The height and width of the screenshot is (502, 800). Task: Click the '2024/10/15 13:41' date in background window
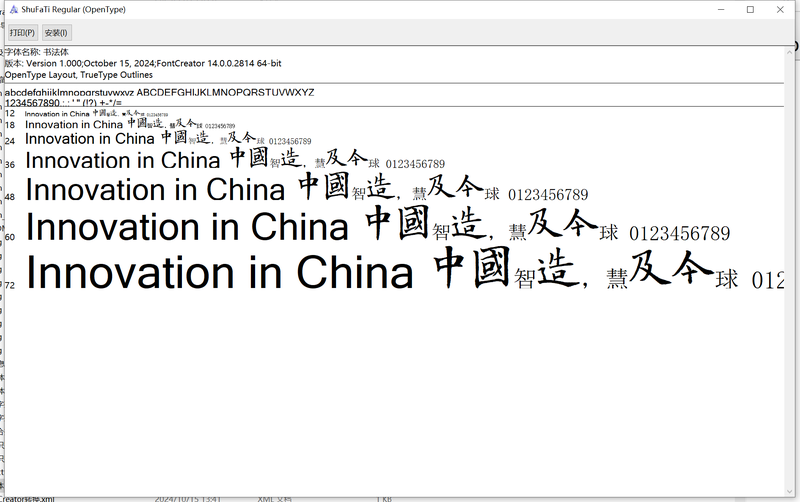(x=187, y=499)
